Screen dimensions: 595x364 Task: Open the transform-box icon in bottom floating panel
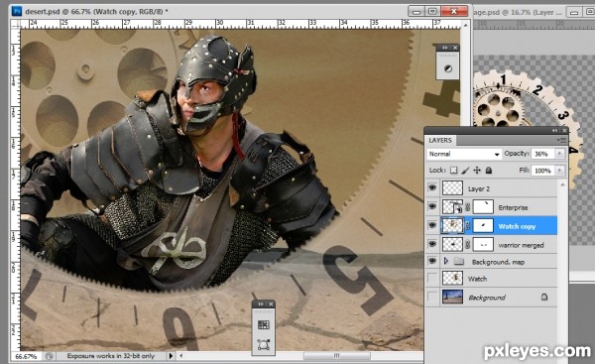tap(264, 344)
